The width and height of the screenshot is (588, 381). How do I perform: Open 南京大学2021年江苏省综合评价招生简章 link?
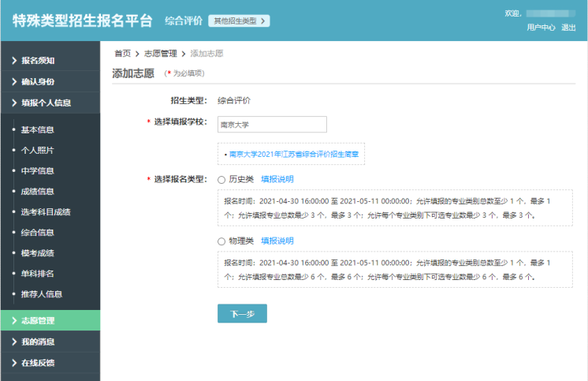[x=293, y=155]
